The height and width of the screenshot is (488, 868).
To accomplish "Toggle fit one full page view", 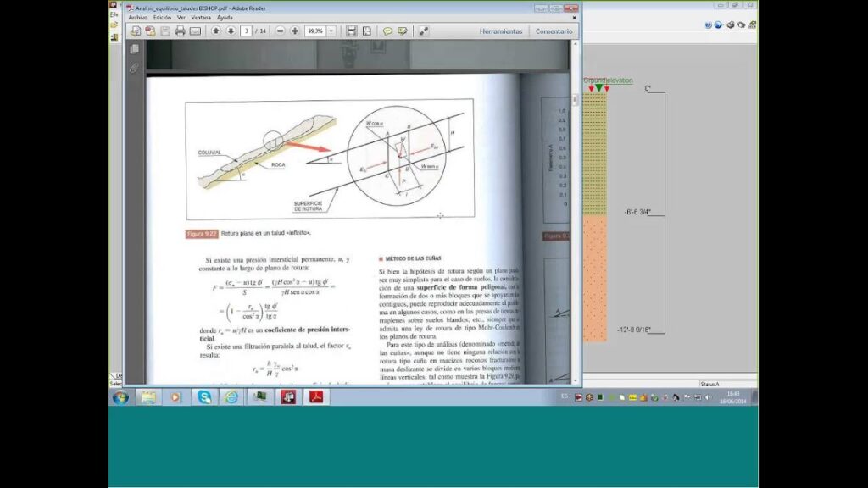I will tap(366, 31).
